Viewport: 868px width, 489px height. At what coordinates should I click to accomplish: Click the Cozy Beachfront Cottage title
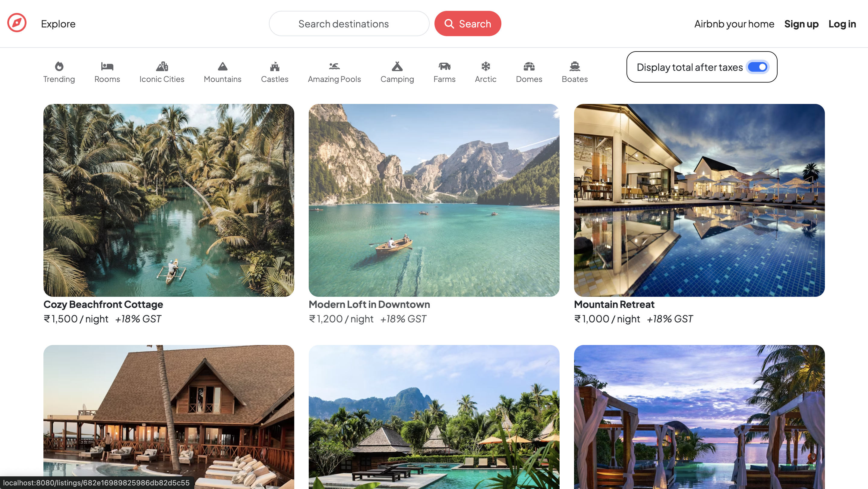point(103,304)
